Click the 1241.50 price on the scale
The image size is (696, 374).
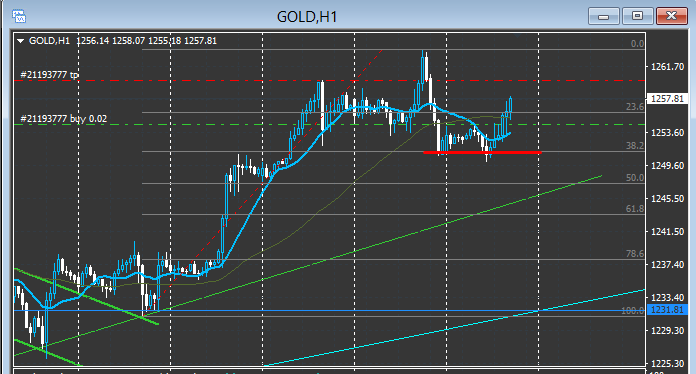click(668, 232)
